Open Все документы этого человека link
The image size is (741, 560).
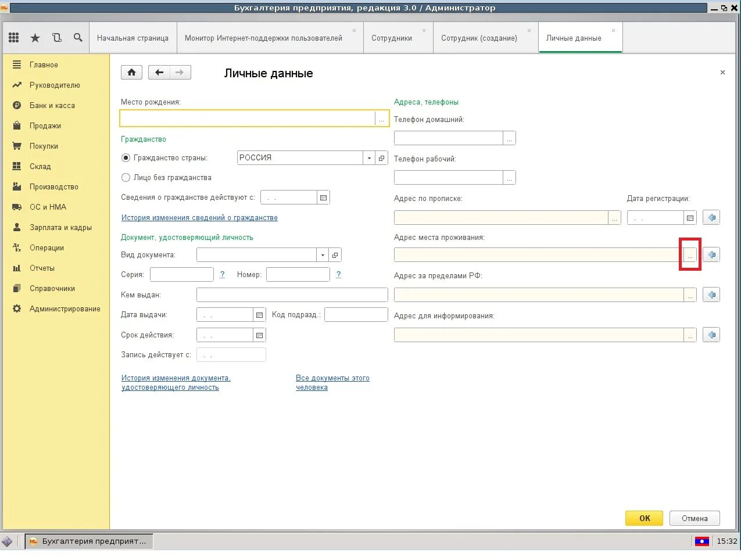click(332, 383)
